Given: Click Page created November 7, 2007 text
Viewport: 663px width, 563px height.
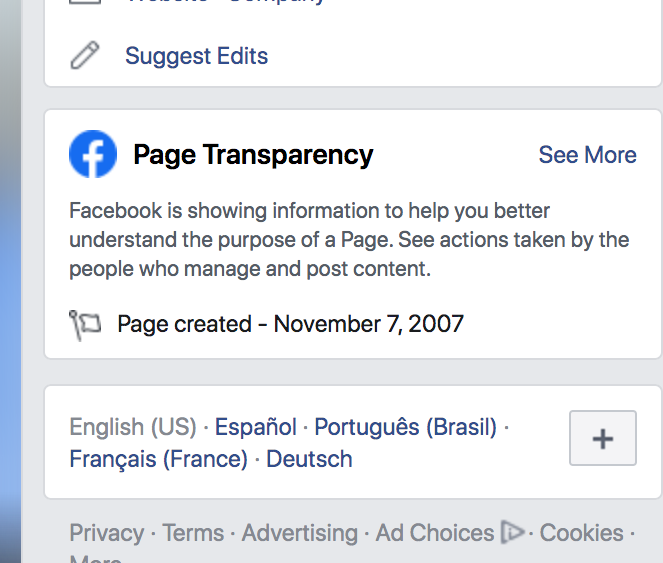Looking at the screenshot, I should click(x=290, y=324).
